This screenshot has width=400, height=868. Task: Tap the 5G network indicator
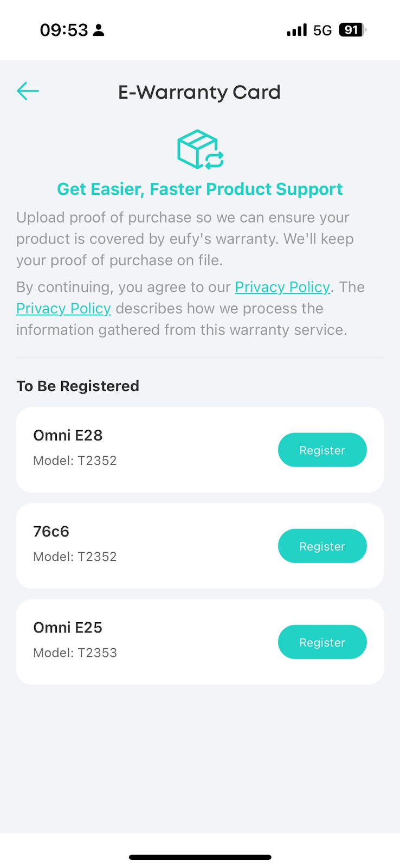[322, 30]
